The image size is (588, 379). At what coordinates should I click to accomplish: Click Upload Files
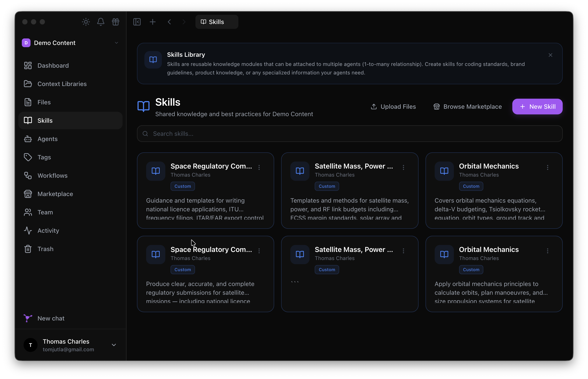point(393,107)
